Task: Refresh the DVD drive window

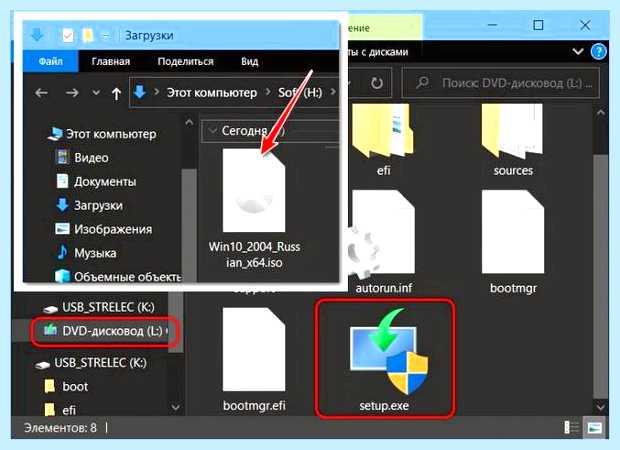Action: click(x=377, y=83)
